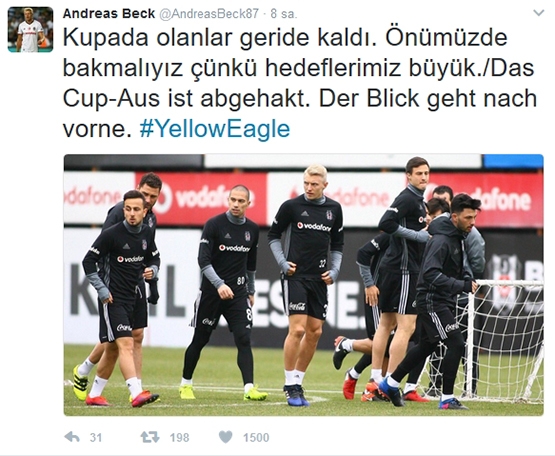View the 1500 likes count
This screenshot has width=555, height=456.
(256, 438)
